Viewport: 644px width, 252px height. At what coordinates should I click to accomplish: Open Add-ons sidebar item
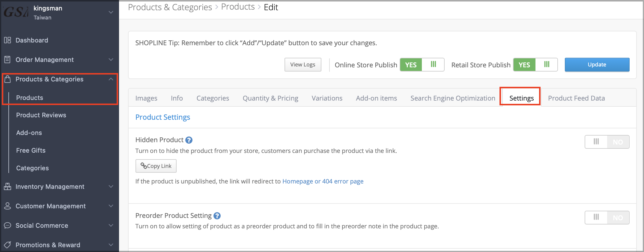pyautogui.click(x=29, y=133)
